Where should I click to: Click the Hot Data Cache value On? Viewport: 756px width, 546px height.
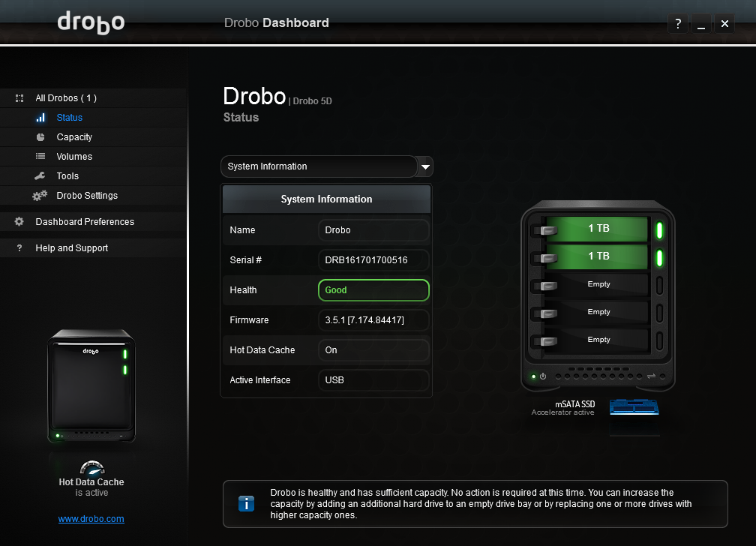[373, 350]
